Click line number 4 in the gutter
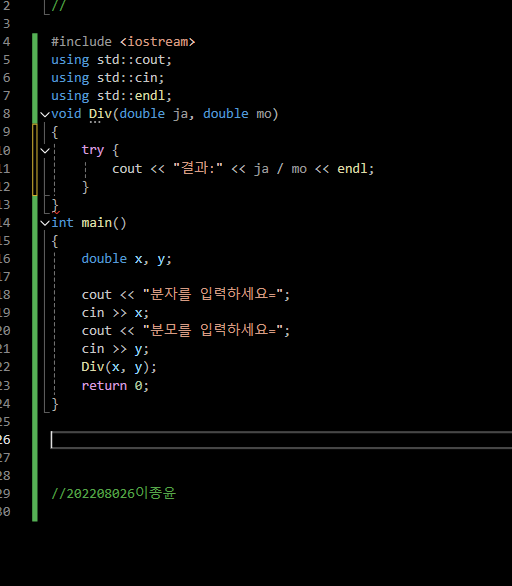 point(6,41)
